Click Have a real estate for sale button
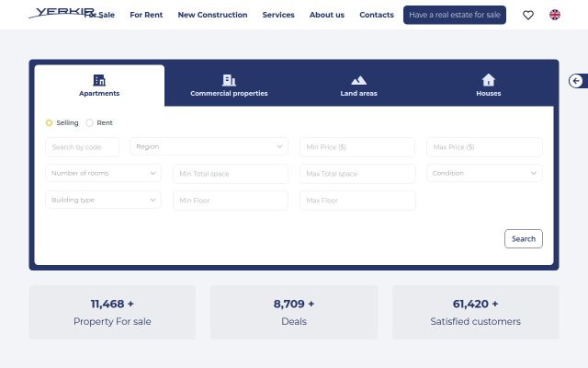 tap(455, 15)
